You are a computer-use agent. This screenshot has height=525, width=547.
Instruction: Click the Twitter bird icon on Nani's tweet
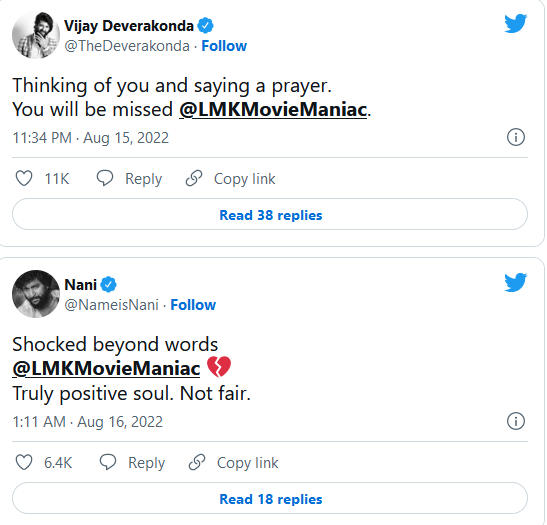pyautogui.click(x=515, y=282)
